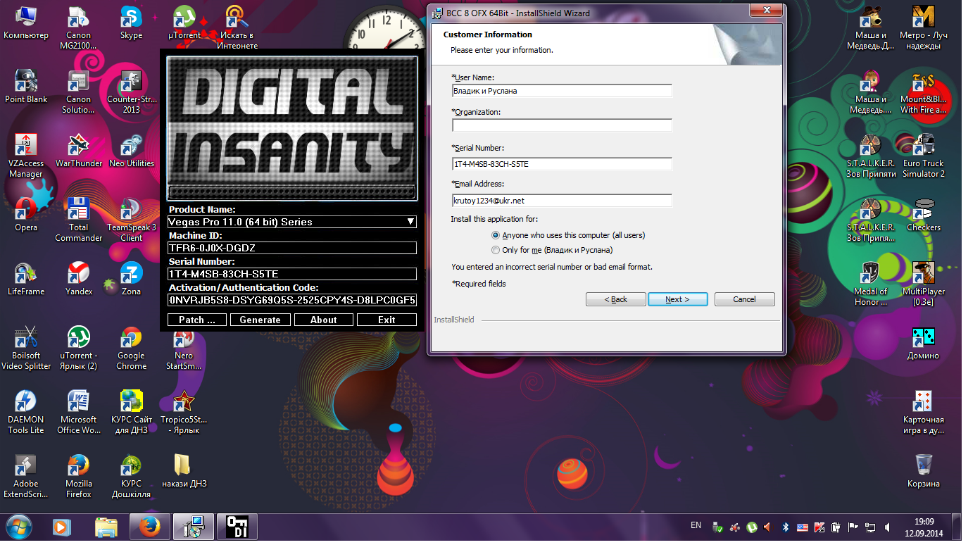
Task: Focus the User Name field
Action: 562,91
